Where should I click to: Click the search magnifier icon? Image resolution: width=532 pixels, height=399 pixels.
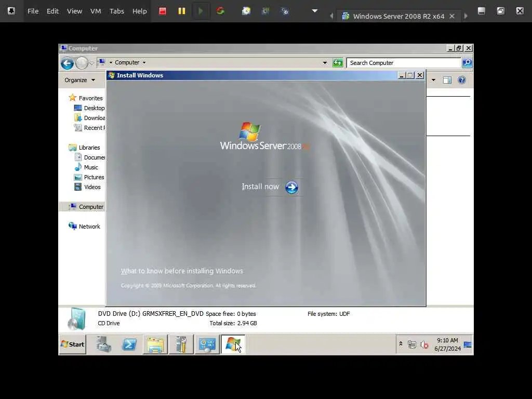coord(467,63)
